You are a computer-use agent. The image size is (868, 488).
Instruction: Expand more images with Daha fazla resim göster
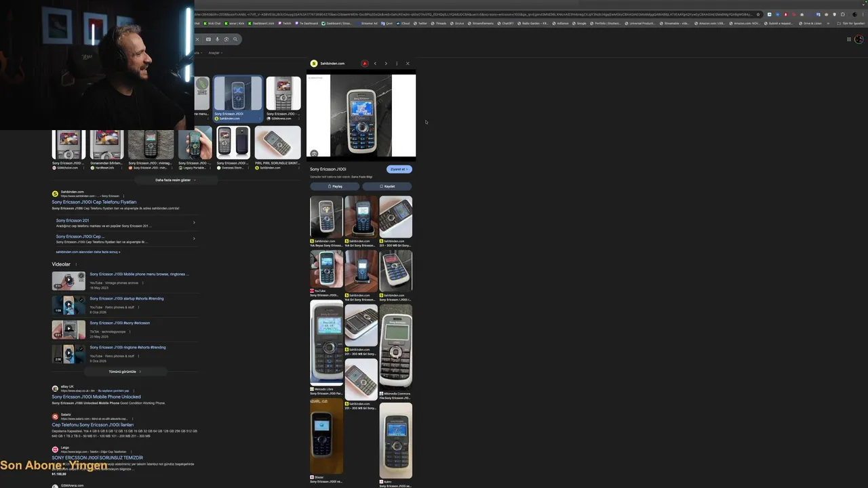tap(176, 180)
